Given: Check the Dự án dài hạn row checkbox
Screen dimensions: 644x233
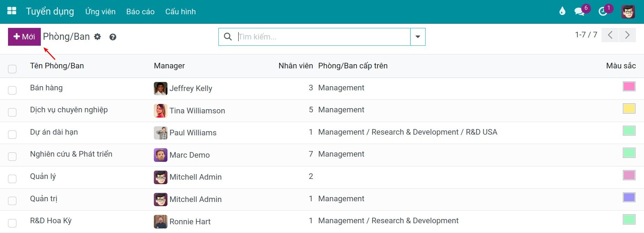Looking at the screenshot, I should tap(12, 135).
